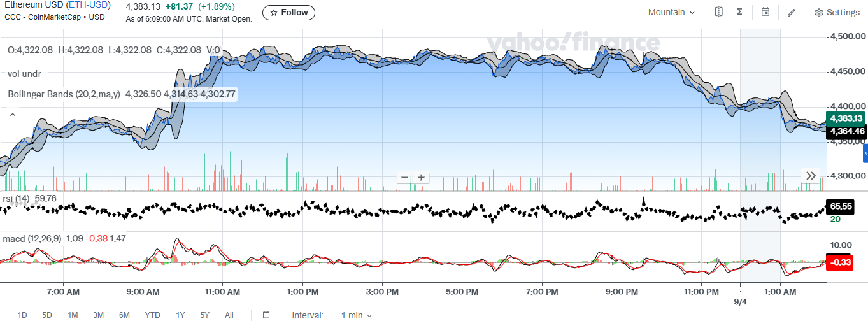Click the Follow star button
The height and width of the screenshot is (321, 868).
coord(288,12)
